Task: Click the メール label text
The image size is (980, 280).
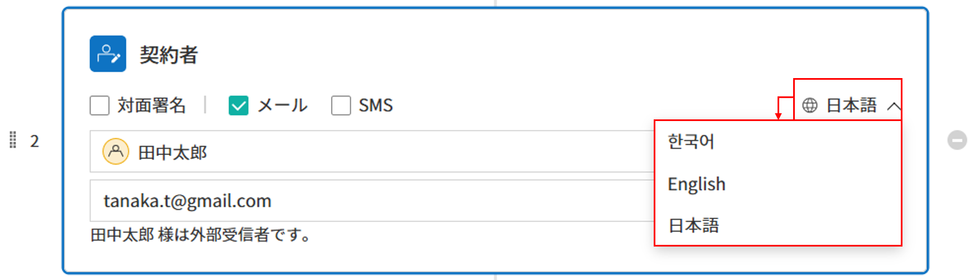Action: pyautogui.click(x=282, y=105)
